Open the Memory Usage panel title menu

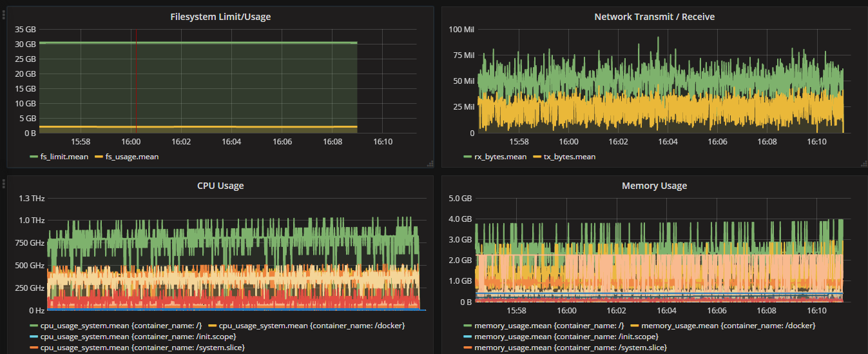(654, 186)
